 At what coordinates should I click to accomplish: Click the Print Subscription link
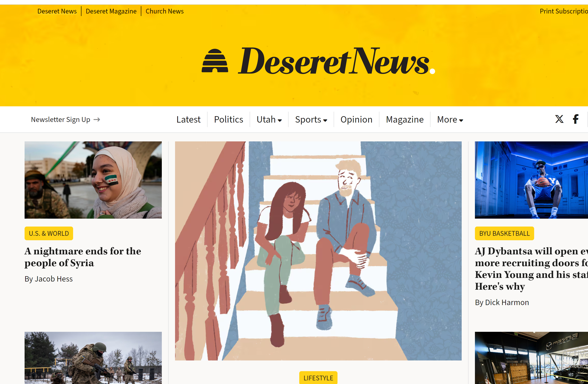pyautogui.click(x=564, y=11)
